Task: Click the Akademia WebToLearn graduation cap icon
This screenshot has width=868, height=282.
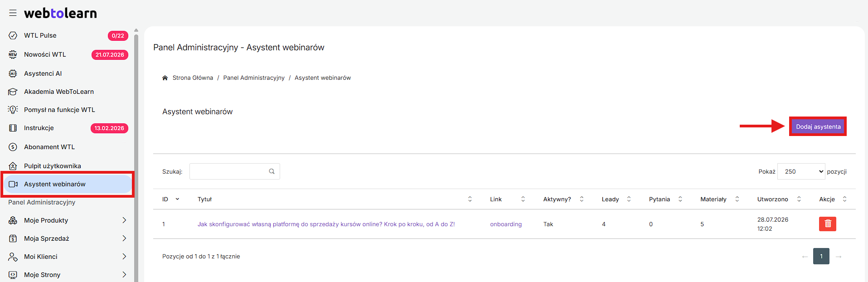Action: [13, 92]
